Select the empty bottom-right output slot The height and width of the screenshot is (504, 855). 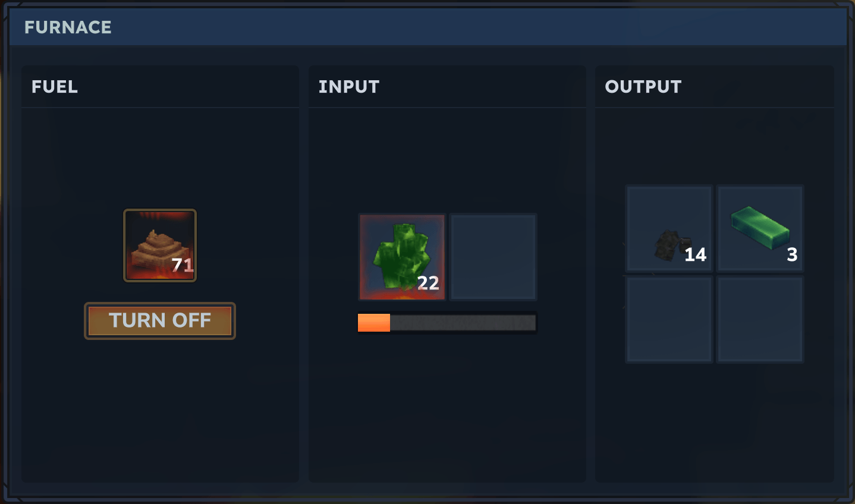[x=760, y=319]
